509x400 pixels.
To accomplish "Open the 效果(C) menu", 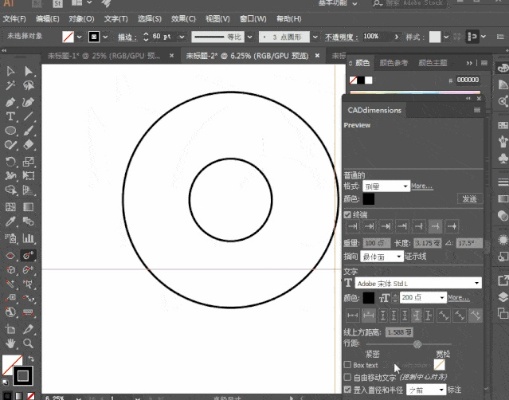I will 183,19.
